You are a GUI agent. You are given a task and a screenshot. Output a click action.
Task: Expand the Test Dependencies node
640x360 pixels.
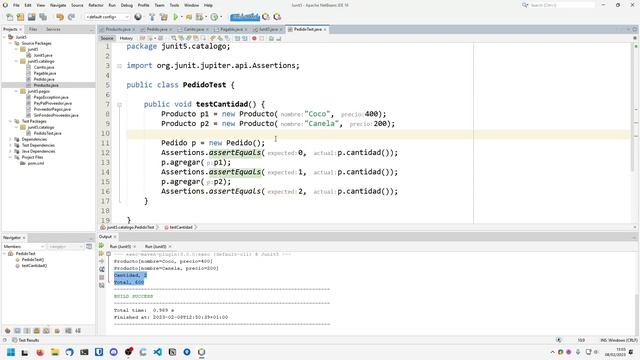click(x=11, y=145)
